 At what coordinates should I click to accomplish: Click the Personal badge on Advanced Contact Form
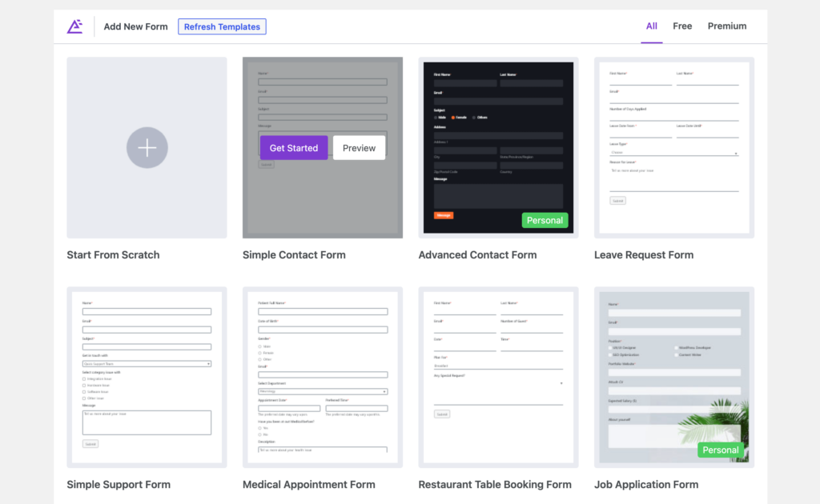tap(545, 220)
